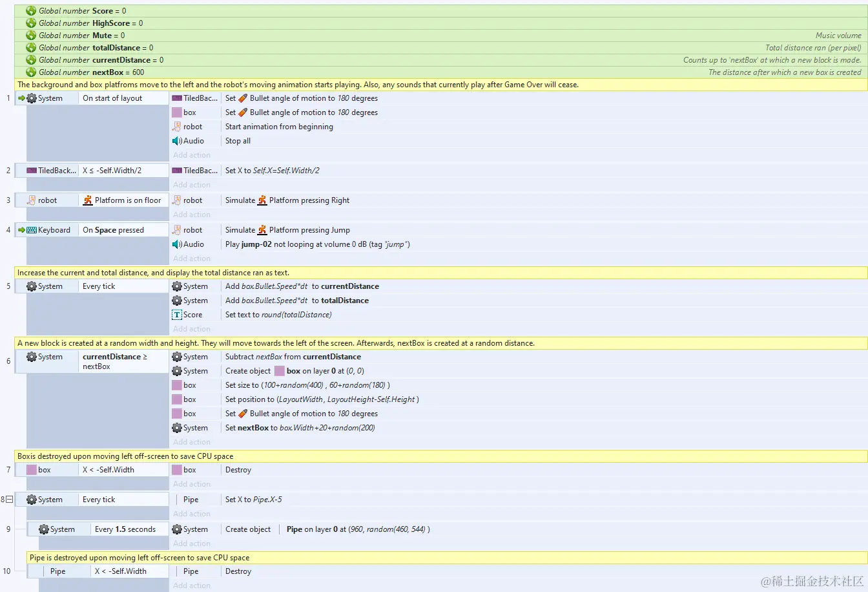Click the robot icon beside Start animation from beginning

pyautogui.click(x=177, y=127)
